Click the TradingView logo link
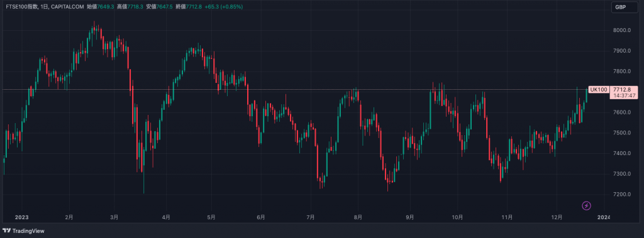 pyautogui.click(x=23, y=230)
